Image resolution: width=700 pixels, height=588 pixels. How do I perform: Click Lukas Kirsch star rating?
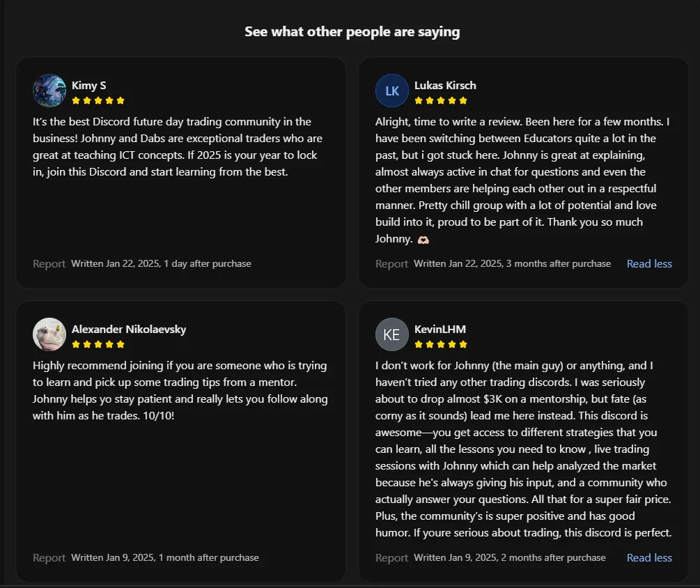coord(441,100)
